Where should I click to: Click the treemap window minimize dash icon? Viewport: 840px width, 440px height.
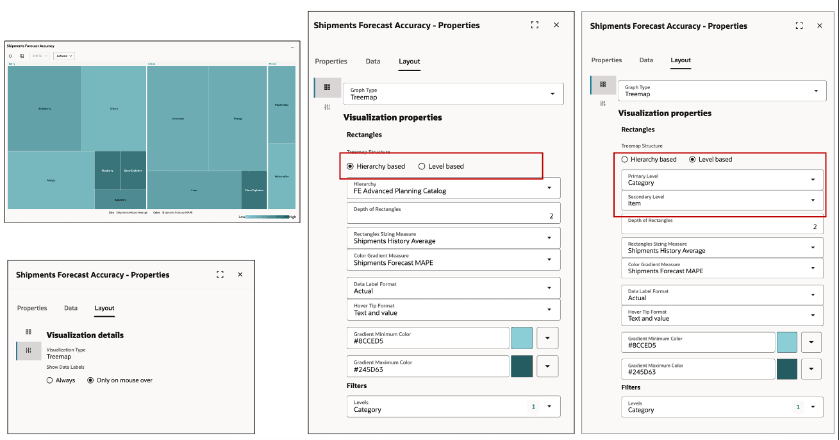[x=292, y=47]
